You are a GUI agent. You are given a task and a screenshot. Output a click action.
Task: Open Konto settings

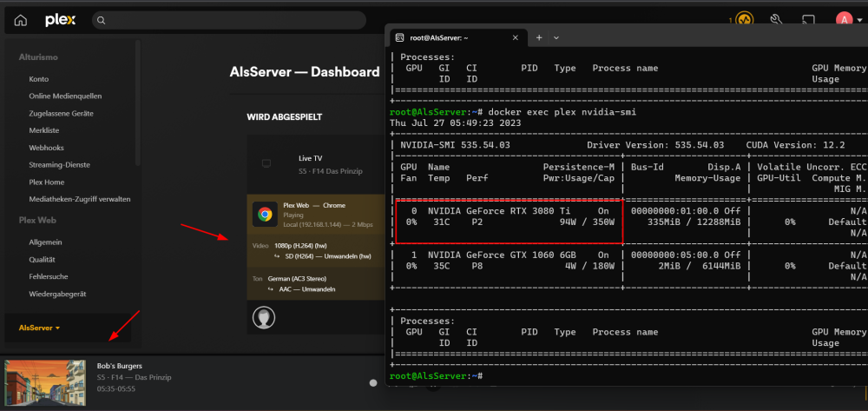[39, 79]
